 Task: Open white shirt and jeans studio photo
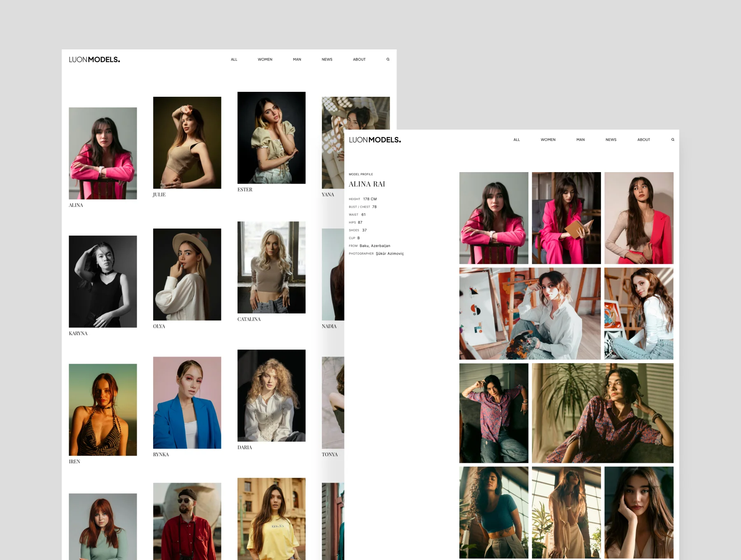[x=639, y=313]
